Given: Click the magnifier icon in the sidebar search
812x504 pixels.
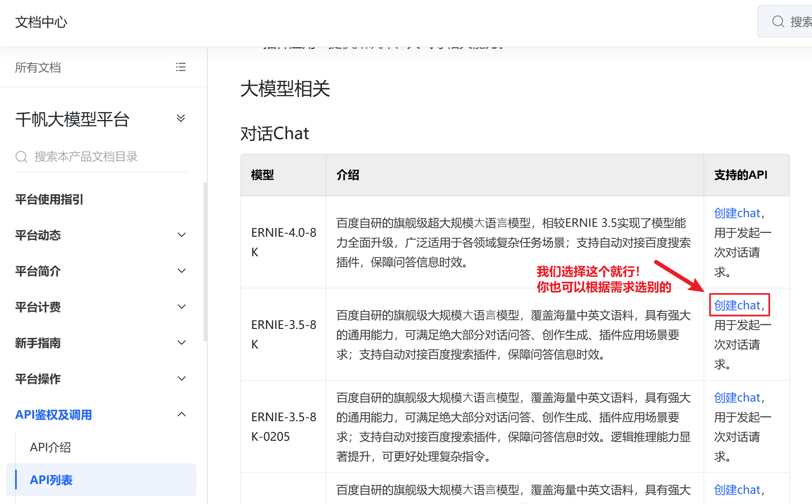Looking at the screenshot, I should [x=21, y=157].
